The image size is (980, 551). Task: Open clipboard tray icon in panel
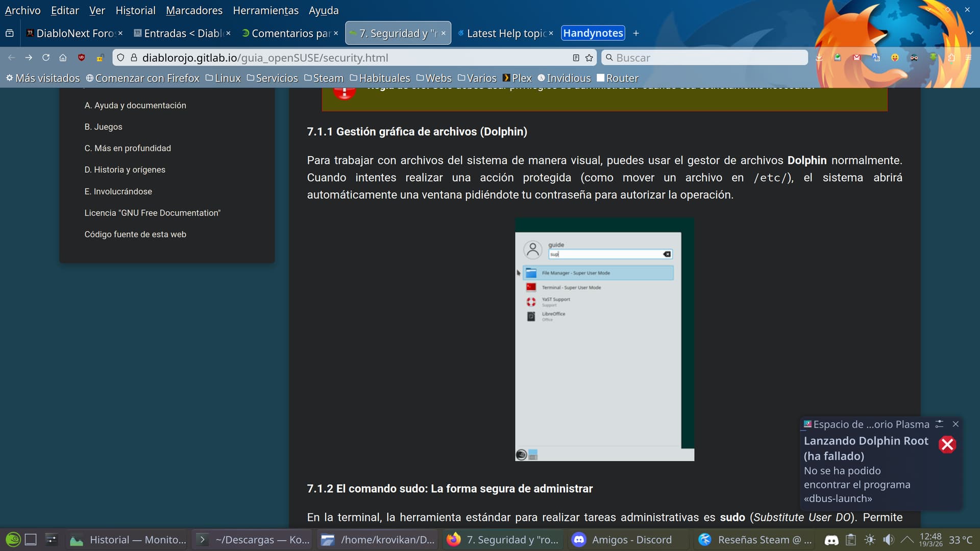pyautogui.click(x=850, y=539)
